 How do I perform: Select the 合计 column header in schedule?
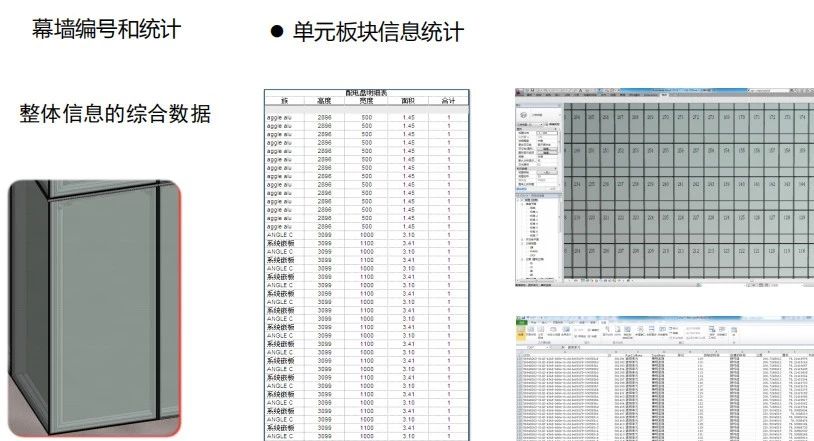pos(449,101)
